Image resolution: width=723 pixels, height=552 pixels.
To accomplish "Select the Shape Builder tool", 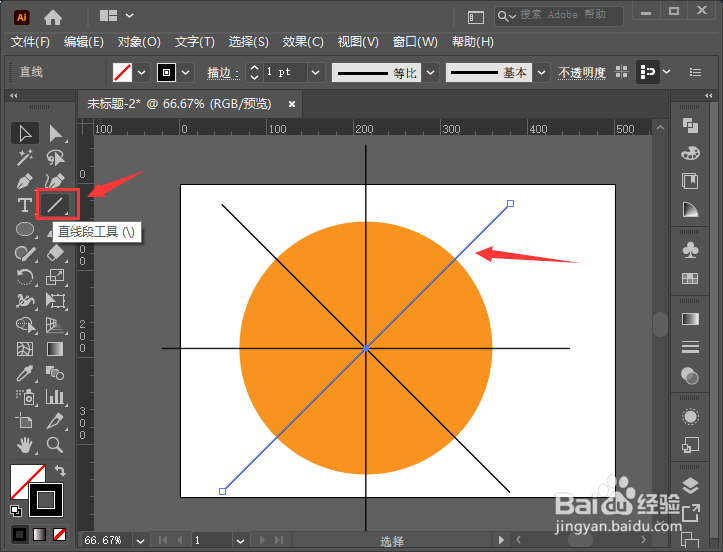I will coord(25,325).
